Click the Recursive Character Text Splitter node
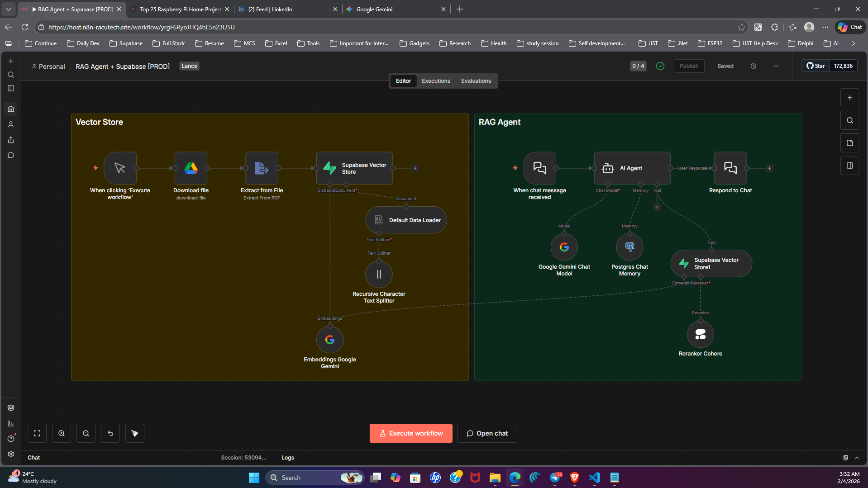 point(379,275)
